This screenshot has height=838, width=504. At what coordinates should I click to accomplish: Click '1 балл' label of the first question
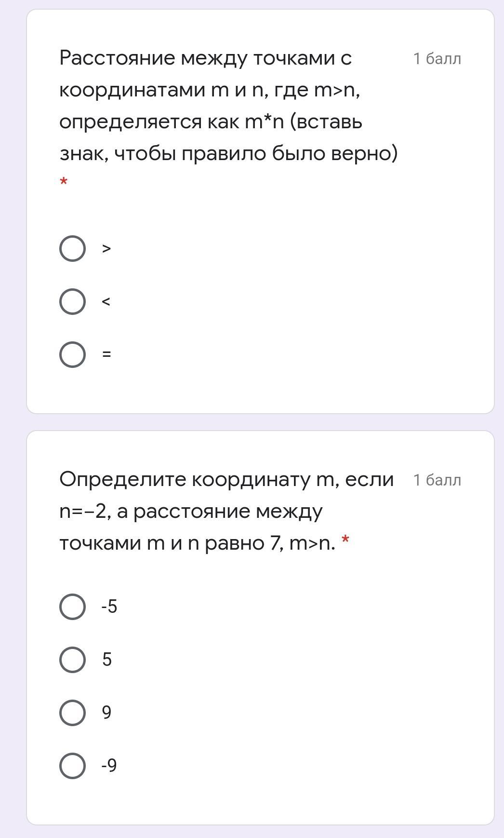coord(437,59)
